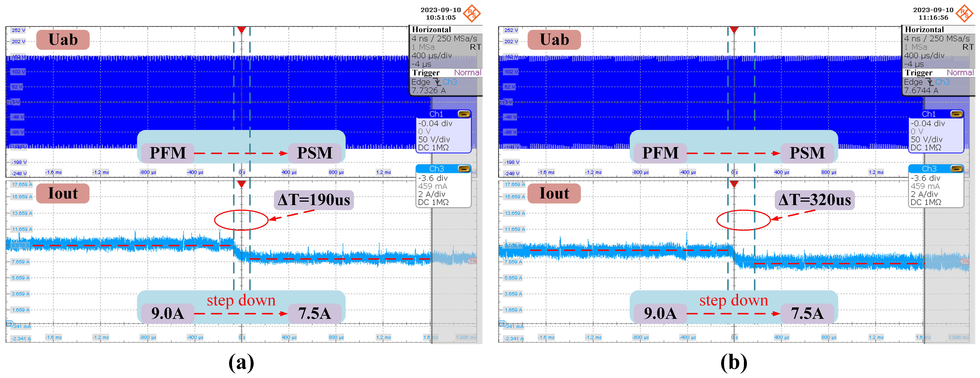
Task: Open the Horizontal settings header in panel (a)
Action: tap(431, 30)
